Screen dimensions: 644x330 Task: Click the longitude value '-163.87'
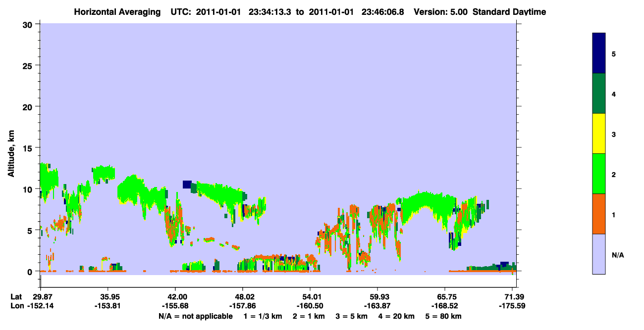point(377,306)
